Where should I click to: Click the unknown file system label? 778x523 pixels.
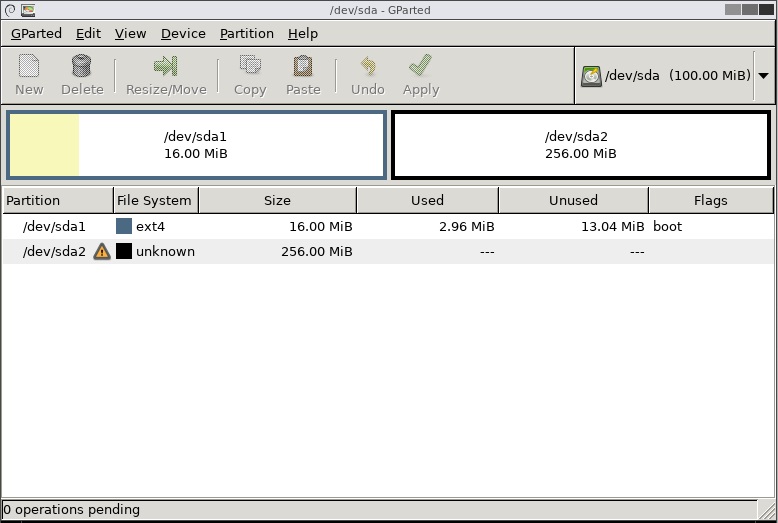coord(165,252)
